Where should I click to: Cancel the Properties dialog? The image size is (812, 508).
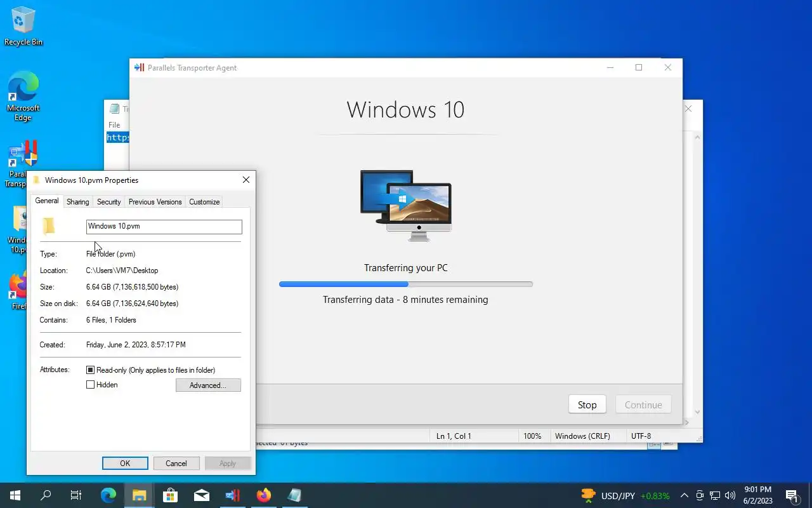(176, 464)
